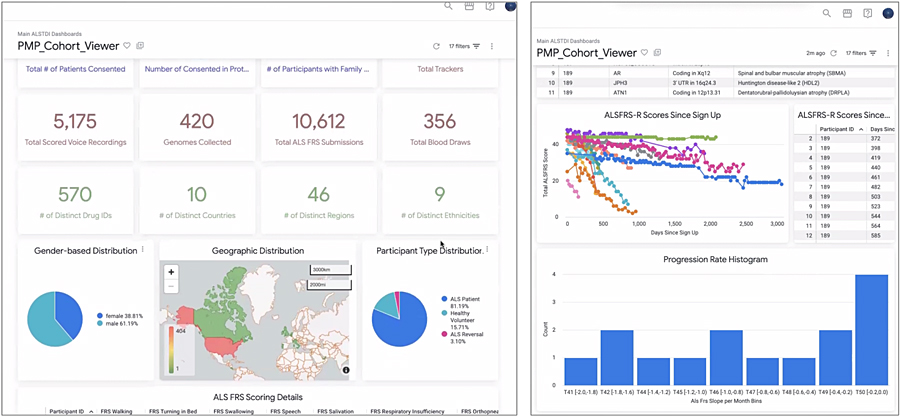The width and height of the screenshot is (900, 416).
Task: Sort right ALSFRS-R table by Participant ID
Action: pyautogui.click(x=840, y=129)
